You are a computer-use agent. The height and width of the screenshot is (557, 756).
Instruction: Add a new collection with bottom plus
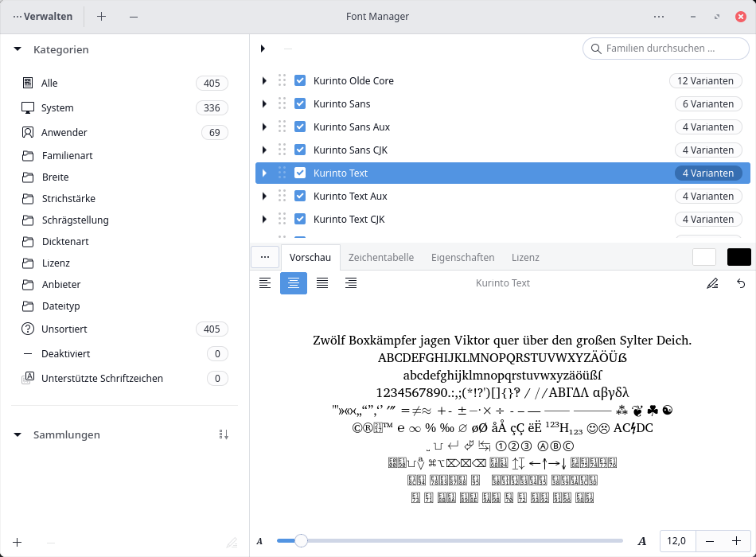(x=18, y=542)
